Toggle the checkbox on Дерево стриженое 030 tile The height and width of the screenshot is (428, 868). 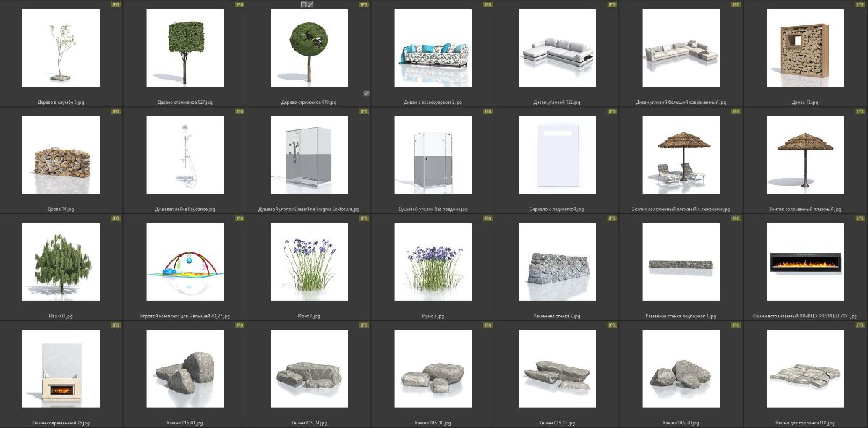(366, 93)
